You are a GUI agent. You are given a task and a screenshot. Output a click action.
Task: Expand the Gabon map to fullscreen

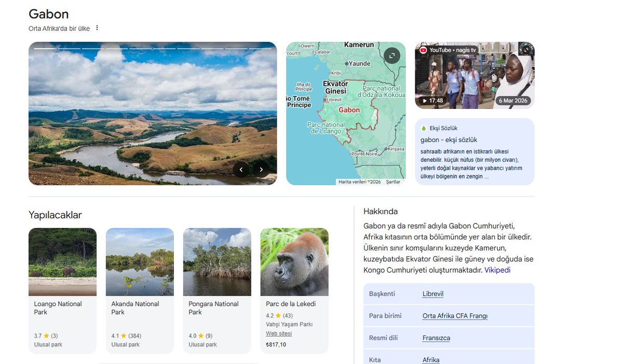click(x=392, y=55)
